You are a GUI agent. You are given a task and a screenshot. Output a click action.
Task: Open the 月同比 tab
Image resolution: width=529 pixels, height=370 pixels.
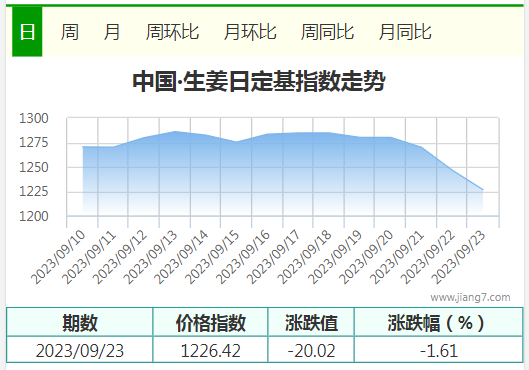pyautogui.click(x=405, y=32)
